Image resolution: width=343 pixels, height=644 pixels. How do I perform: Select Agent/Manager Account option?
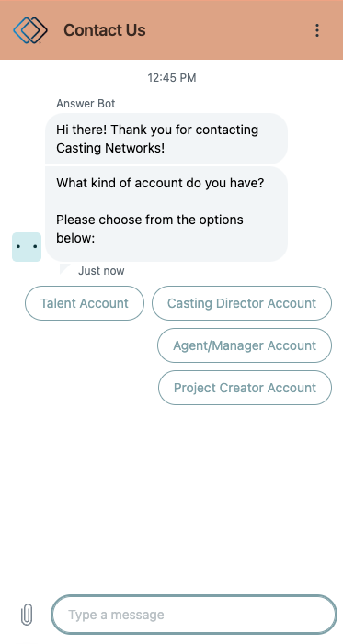point(245,345)
